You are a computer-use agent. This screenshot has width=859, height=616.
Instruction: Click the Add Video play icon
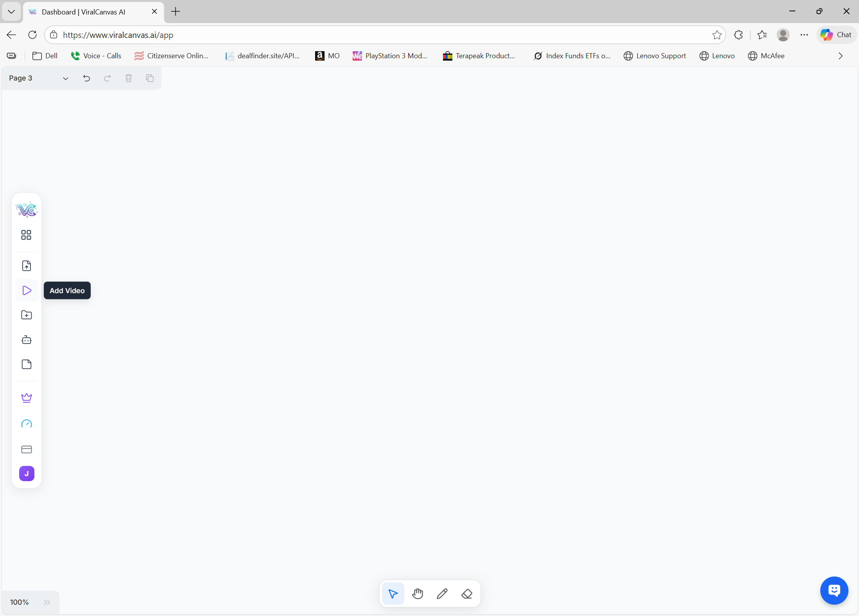[27, 290]
